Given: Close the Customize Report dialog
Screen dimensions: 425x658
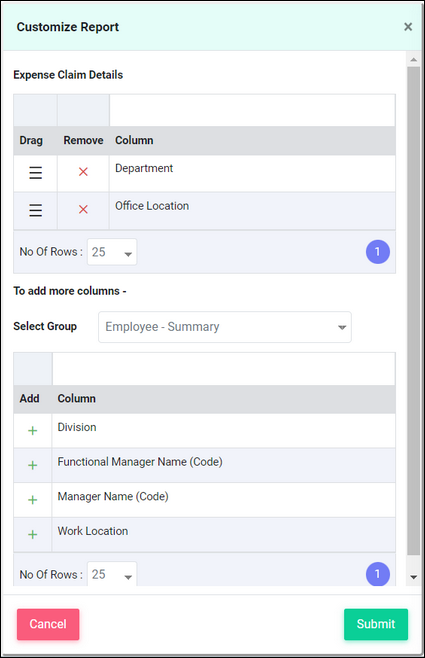Looking at the screenshot, I should click(x=408, y=27).
